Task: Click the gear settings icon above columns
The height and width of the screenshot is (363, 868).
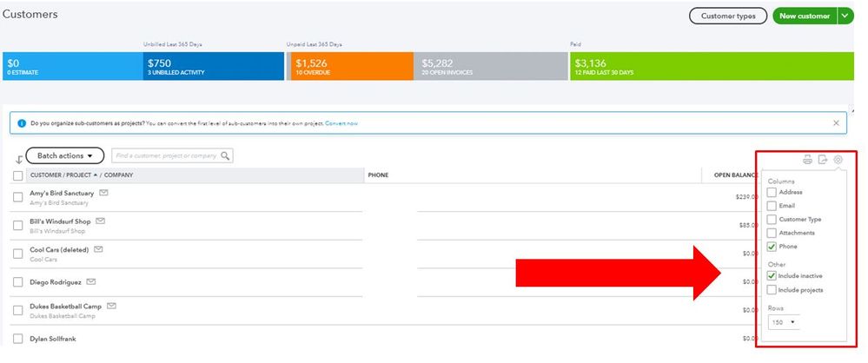Action: point(838,160)
